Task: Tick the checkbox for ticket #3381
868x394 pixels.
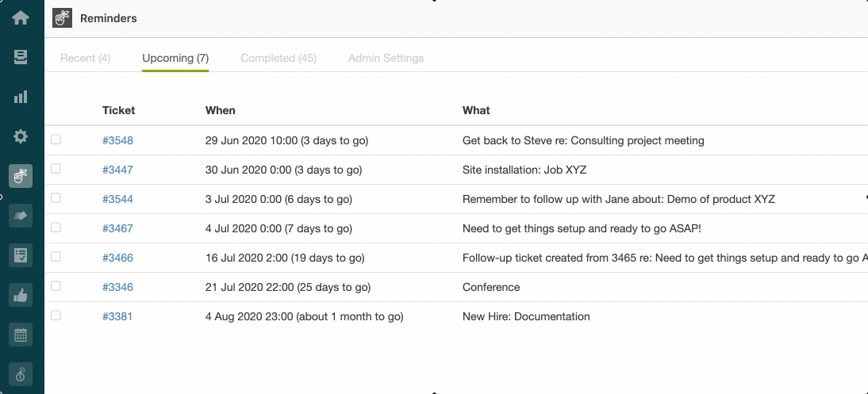Action: [x=56, y=316]
